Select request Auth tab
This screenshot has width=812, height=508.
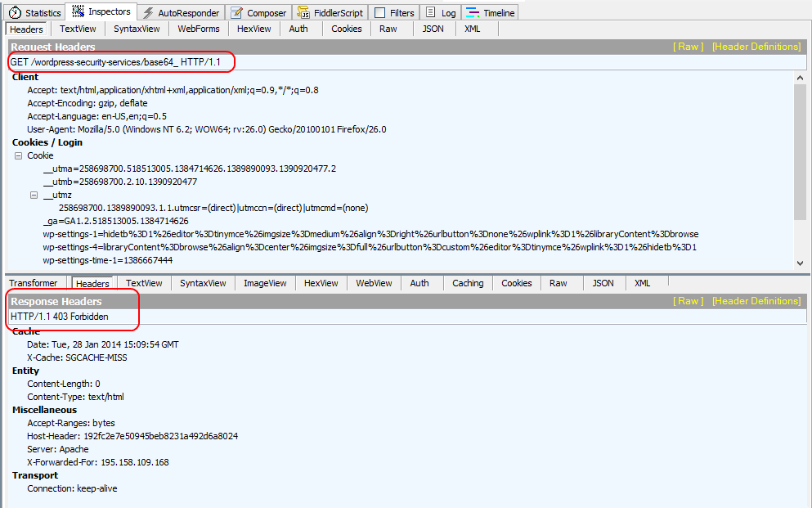tap(298, 29)
